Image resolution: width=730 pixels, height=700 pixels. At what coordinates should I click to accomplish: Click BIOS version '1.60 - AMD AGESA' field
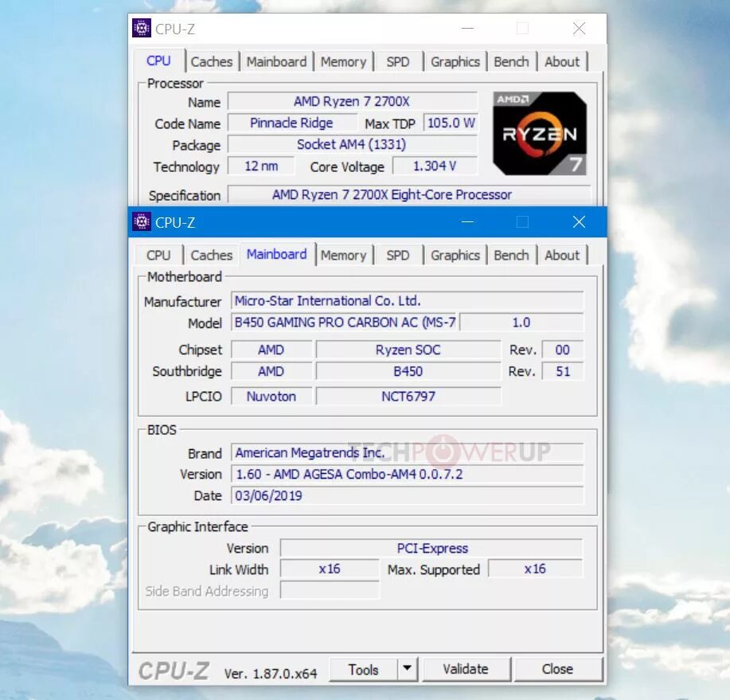(408, 474)
